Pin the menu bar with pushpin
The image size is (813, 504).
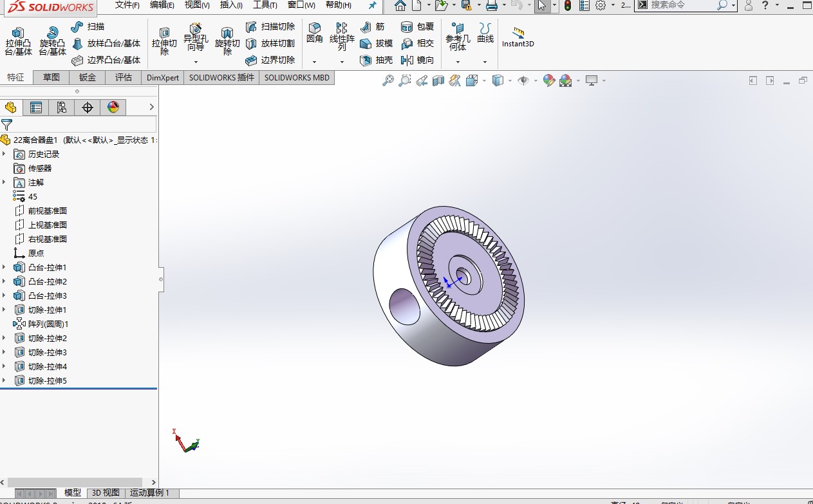point(372,5)
